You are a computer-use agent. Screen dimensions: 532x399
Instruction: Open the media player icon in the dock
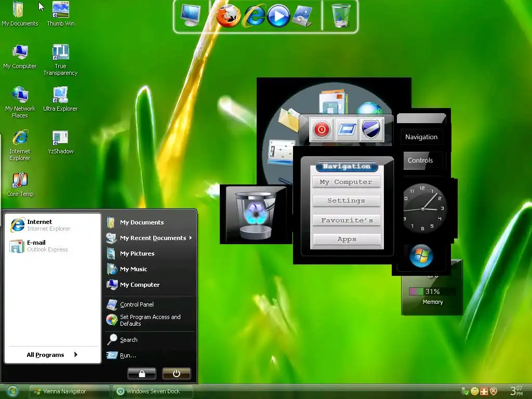278,16
